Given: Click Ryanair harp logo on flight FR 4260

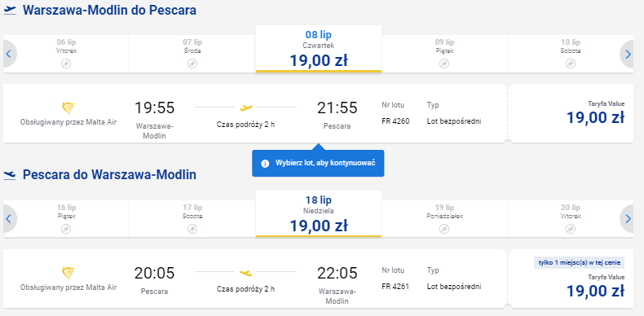Looking at the screenshot, I should click(x=68, y=108).
